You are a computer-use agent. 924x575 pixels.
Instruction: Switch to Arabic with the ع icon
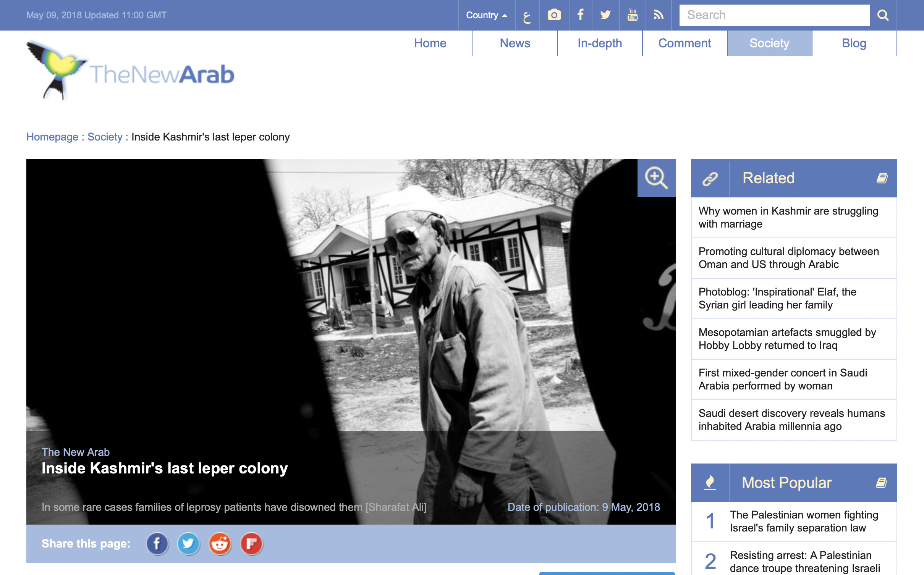click(x=528, y=15)
